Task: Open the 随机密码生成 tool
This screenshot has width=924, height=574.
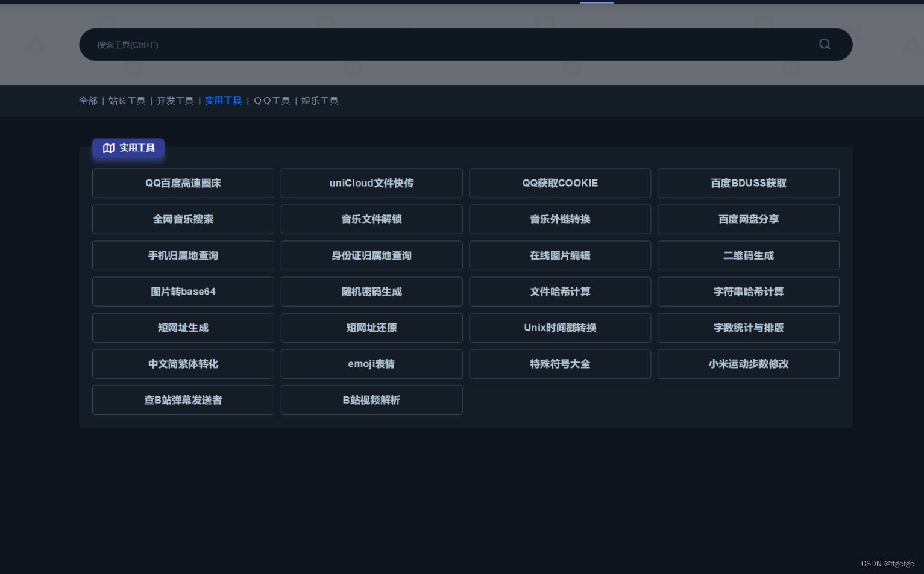Action: (x=371, y=292)
